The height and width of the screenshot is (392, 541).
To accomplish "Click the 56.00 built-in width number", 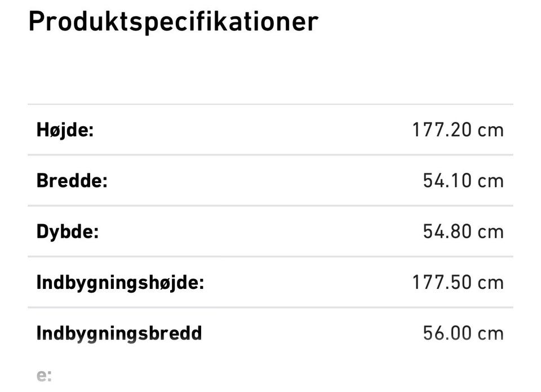I will pyautogui.click(x=447, y=333).
